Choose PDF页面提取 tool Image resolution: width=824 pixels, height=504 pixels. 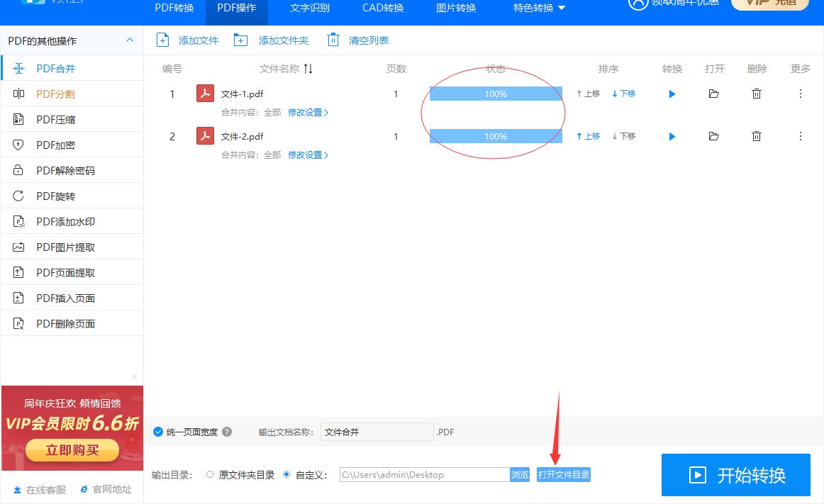(72, 273)
